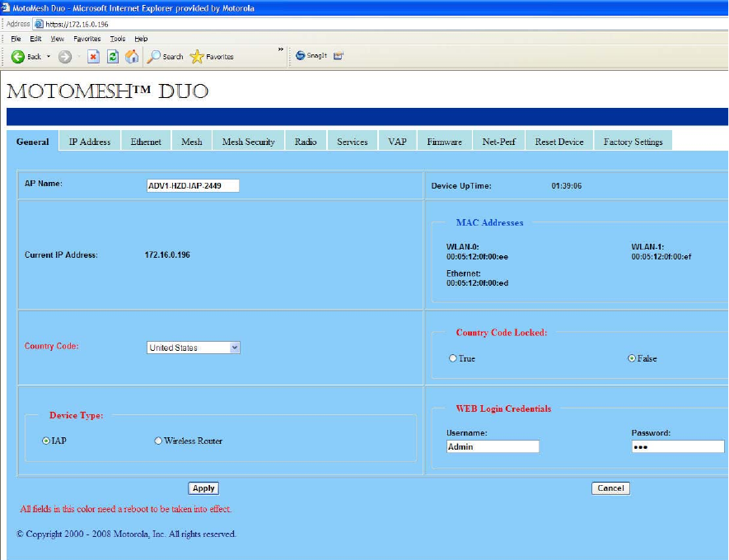Click the Username input field
Image resolution: width=729 pixels, height=560 pixels.
pos(493,446)
